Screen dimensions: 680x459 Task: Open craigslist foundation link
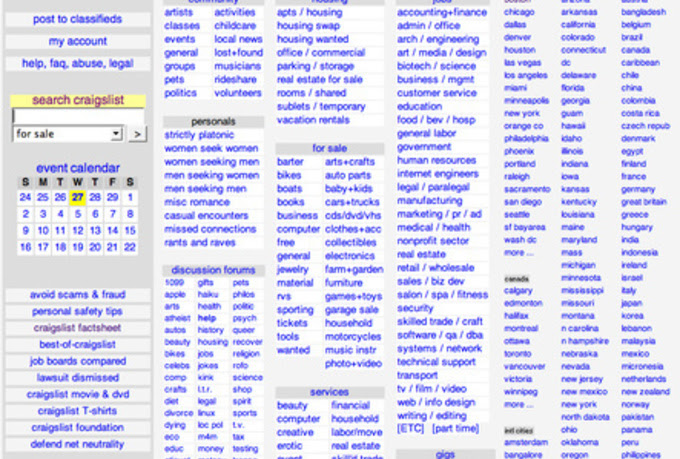click(x=78, y=427)
